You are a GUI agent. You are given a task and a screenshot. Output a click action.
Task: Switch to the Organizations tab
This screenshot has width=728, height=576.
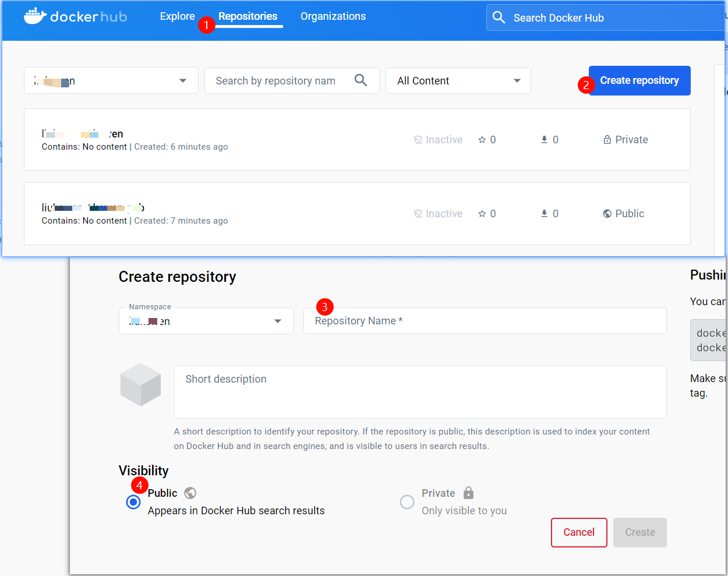pos(333,16)
